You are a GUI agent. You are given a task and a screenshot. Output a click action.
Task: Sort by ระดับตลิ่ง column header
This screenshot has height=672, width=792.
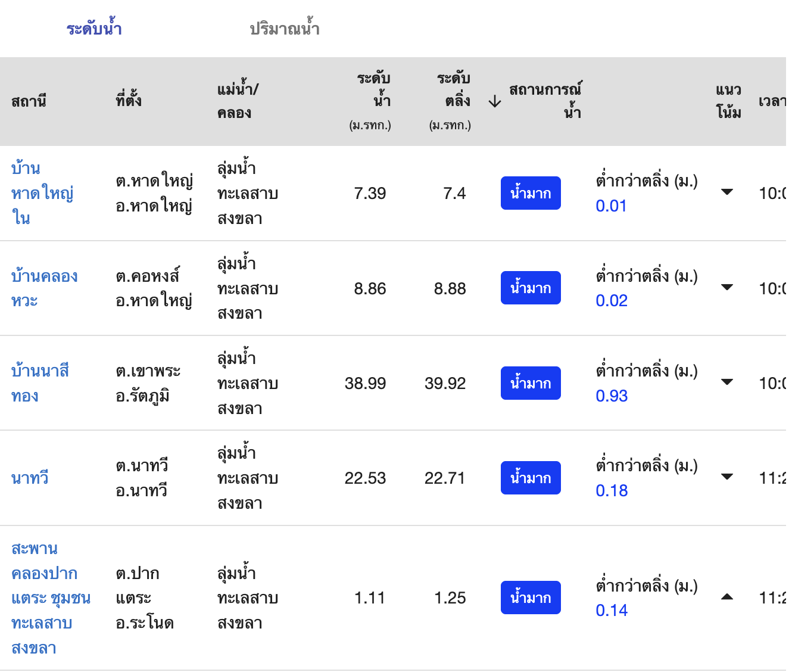[453, 89]
